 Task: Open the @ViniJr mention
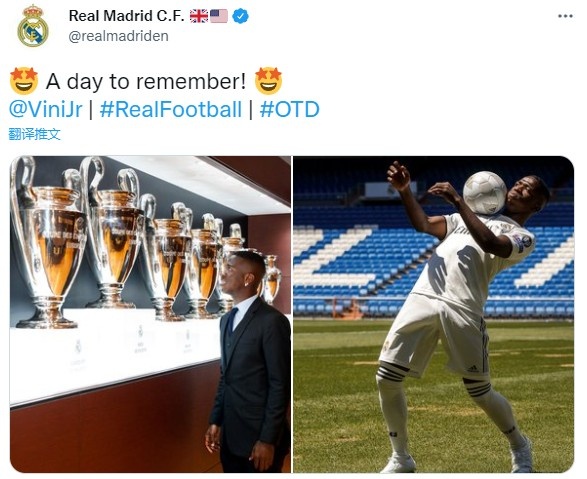pyautogui.click(x=45, y=109)
